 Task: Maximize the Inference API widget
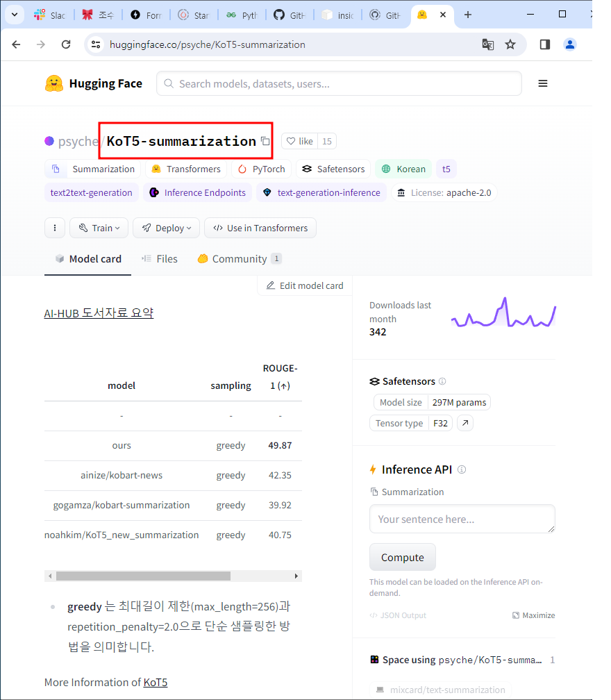534,615
